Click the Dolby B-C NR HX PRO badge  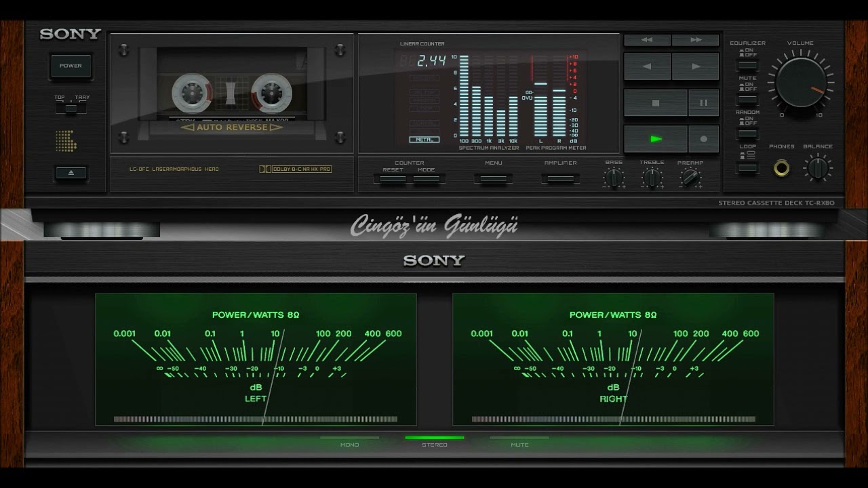coord(296,169)
